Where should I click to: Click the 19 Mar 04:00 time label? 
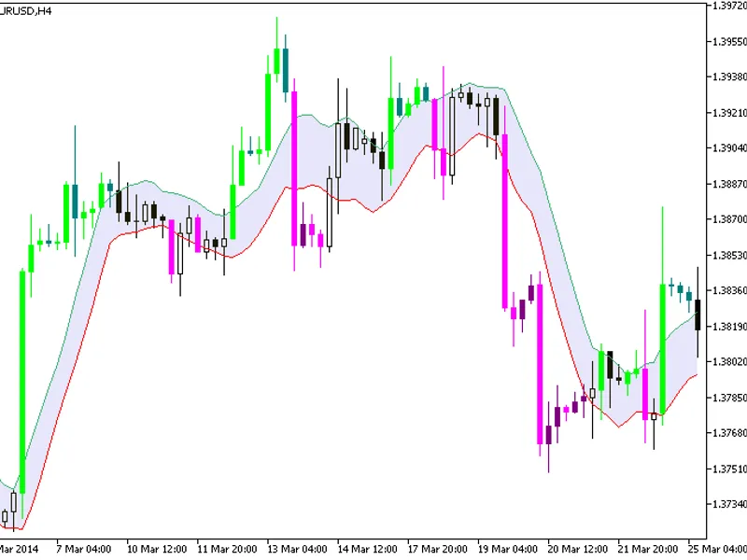(507, 549)
